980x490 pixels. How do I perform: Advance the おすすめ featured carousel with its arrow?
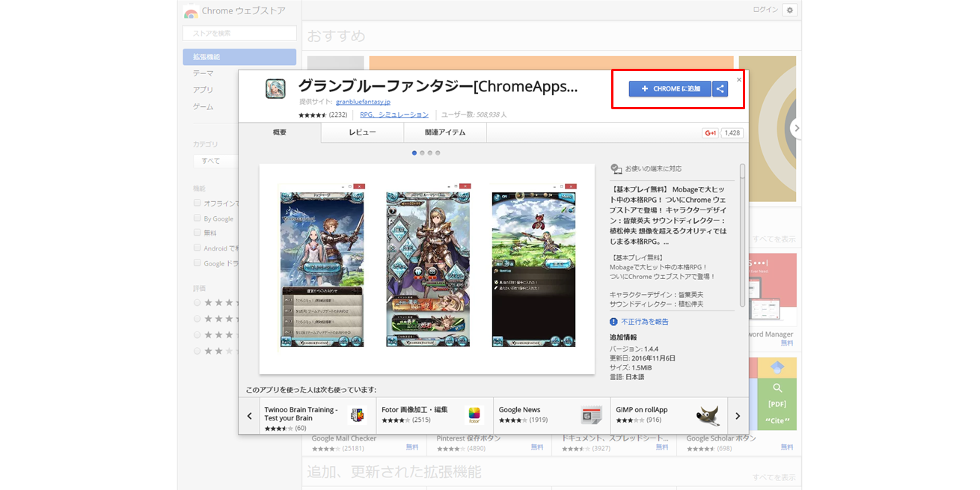tap(796, 128)
